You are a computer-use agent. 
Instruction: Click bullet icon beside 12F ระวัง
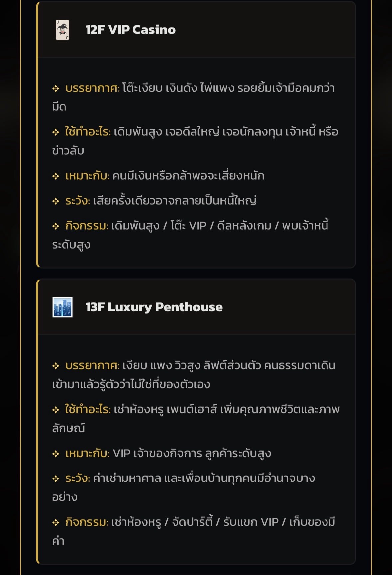pyautogui.click(x=56, y=201)
